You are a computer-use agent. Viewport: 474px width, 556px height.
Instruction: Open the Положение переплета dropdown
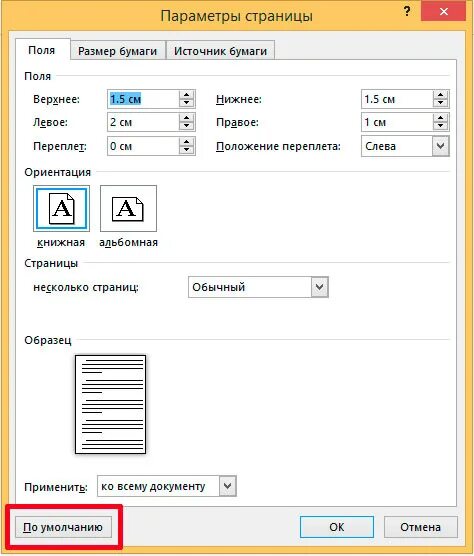click(441, 146)
